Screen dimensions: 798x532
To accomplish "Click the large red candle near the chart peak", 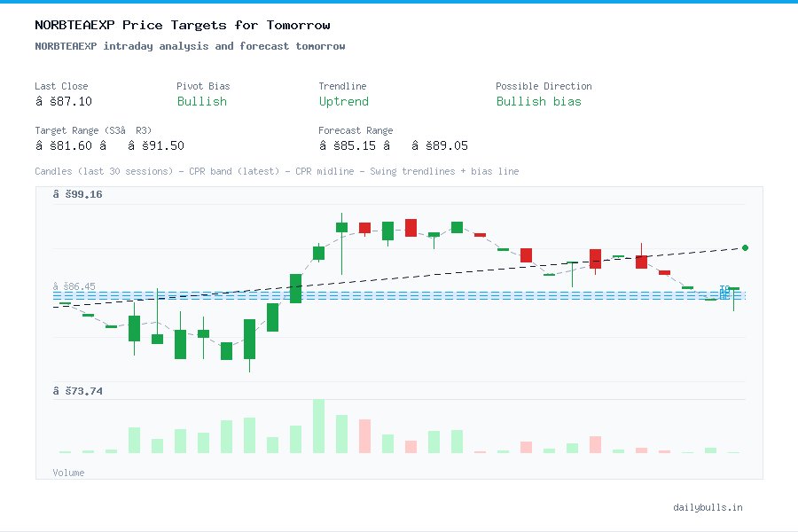I will tap(410, 226).
